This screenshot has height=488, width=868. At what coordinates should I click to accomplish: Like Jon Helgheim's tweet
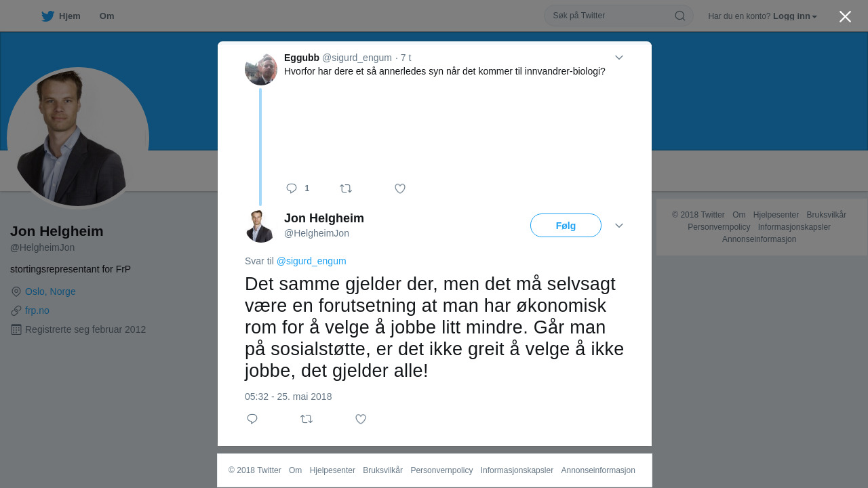(361, 419)
